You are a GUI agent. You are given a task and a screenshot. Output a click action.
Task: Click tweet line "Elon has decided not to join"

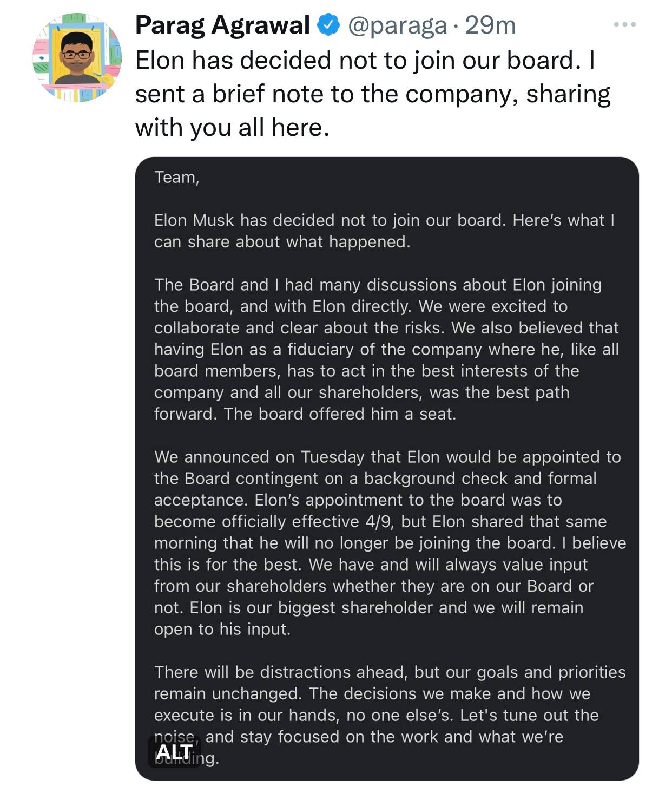(x=365, y=60)
